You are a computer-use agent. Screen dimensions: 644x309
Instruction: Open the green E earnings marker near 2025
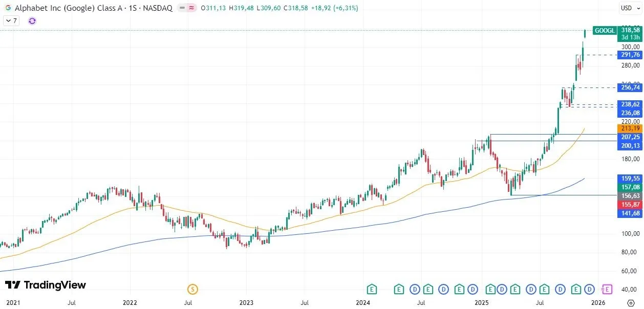coord(490,289)
